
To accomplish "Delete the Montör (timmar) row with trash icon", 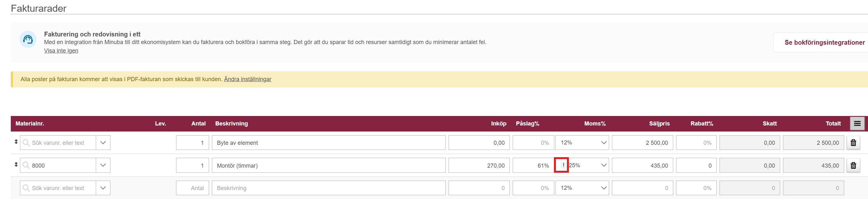I will (853, 165).
